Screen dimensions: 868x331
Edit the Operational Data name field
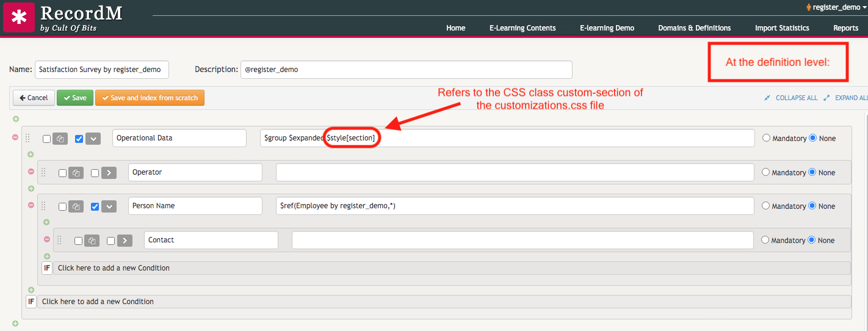click(179, 138)
